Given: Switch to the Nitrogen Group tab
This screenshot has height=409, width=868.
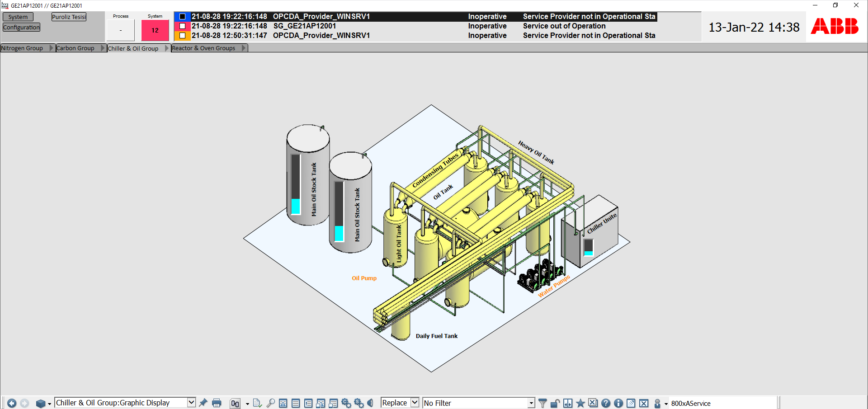Looking at the screenshot, I should point(22,48).
